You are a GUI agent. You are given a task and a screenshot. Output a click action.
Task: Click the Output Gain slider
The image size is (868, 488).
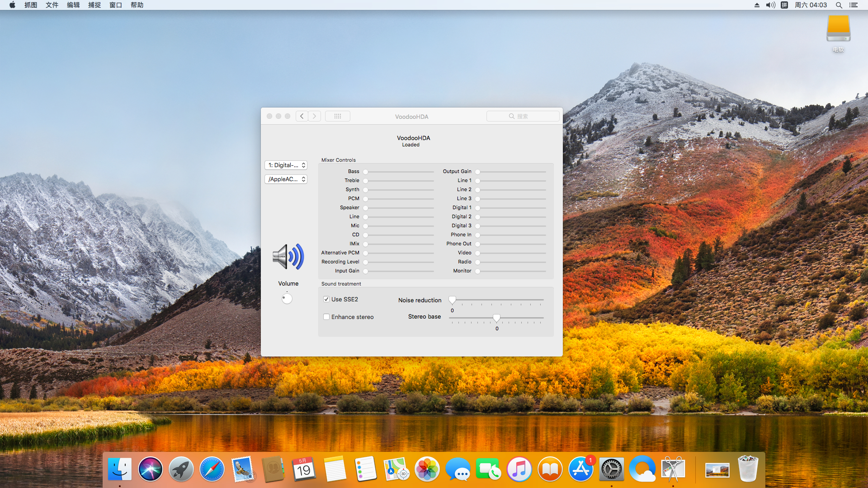click(510, 172)
